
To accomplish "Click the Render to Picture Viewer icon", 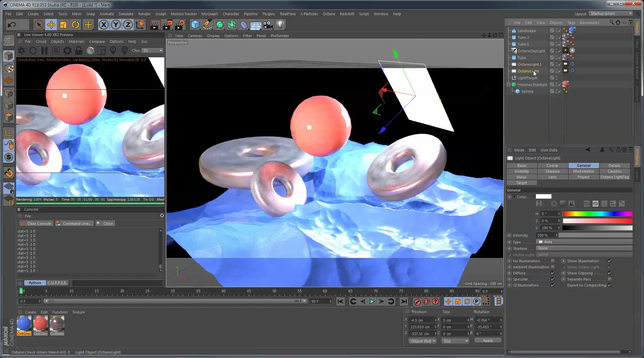I will coord(167,25).
